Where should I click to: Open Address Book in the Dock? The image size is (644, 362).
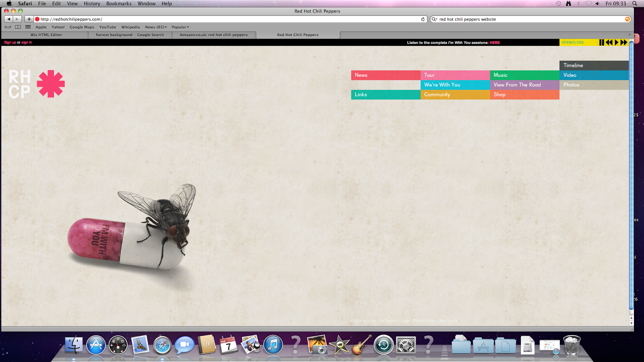point(206,345)
